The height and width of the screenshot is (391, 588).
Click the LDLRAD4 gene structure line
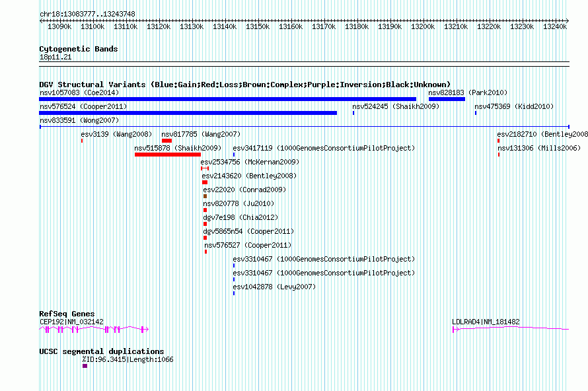click(x=511, y=329)
